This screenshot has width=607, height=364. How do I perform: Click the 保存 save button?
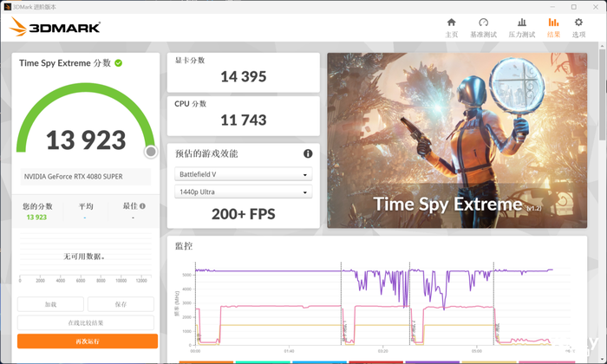click(x=121, y=304)
